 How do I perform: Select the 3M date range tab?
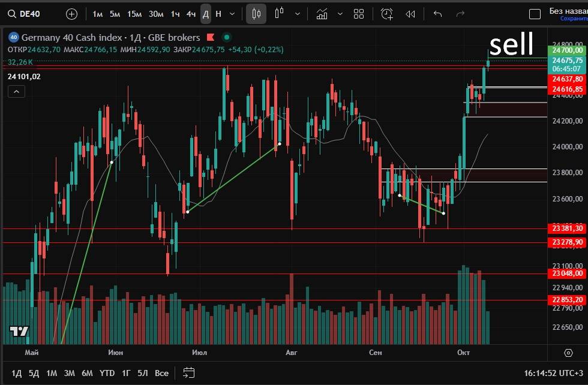70,373
